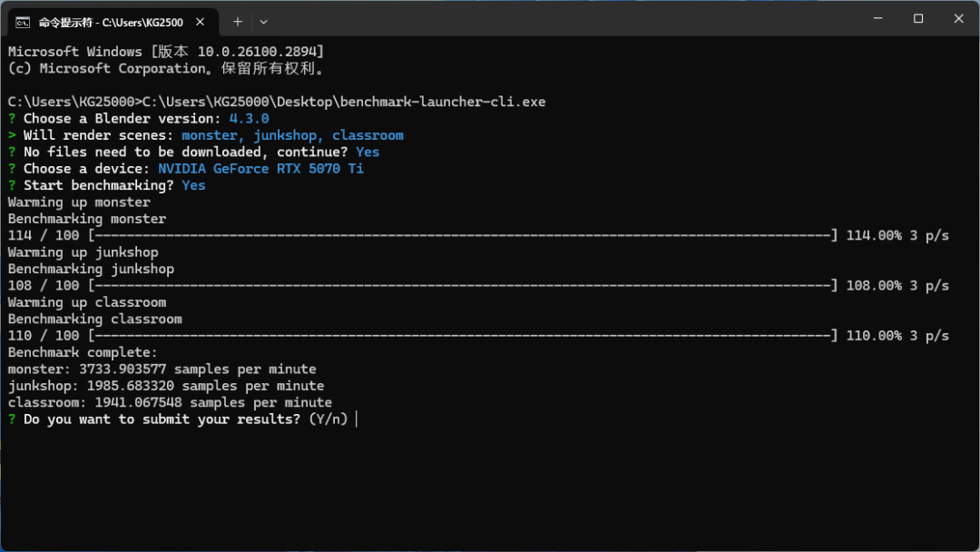The height and width of the screenshot is (552, 980).
Task: Minimize the terminal window
Action: (x=877, y=18)
